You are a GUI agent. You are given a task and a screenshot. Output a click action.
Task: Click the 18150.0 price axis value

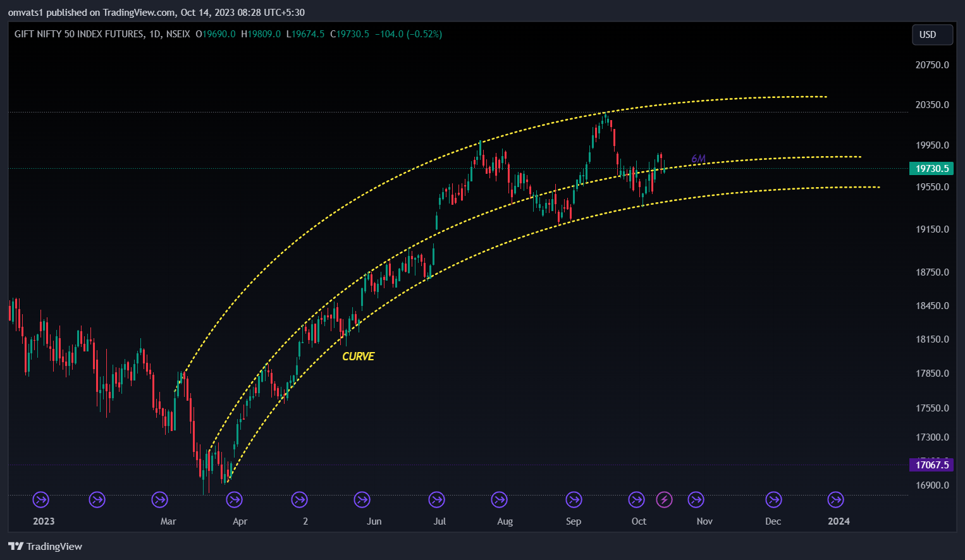click(x=932, y=339)
